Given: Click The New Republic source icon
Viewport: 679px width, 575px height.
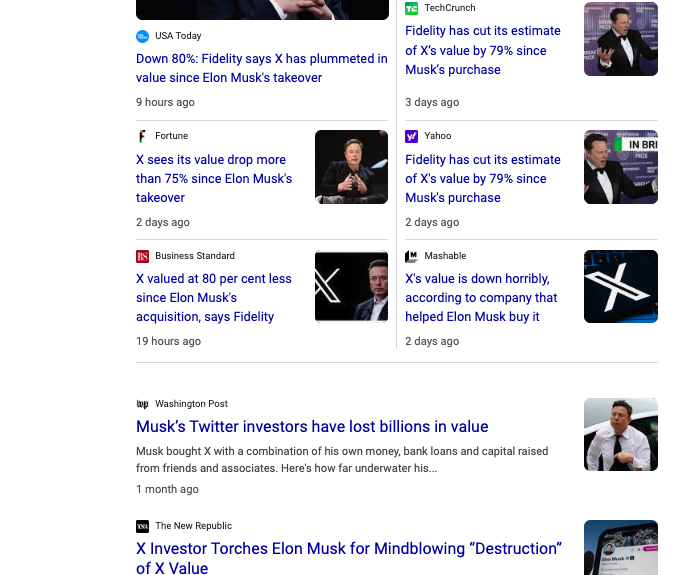Looking at the screenshot, I should tap(142, 526).
